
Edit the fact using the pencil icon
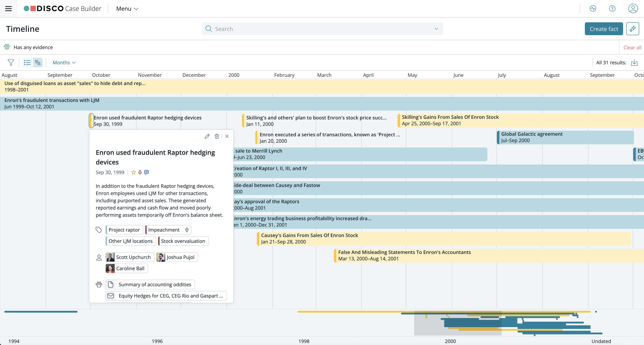pyautogui.click(x=207, y=136)
